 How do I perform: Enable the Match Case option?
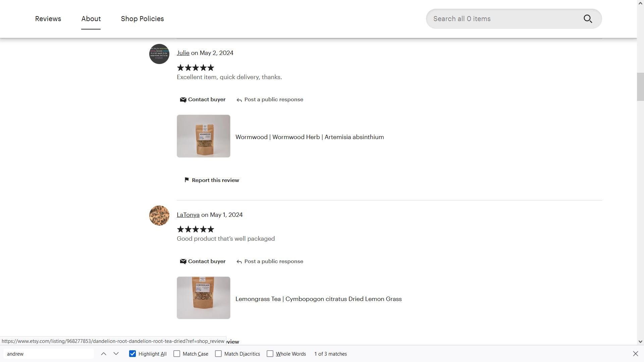click(x=177, y=354)
